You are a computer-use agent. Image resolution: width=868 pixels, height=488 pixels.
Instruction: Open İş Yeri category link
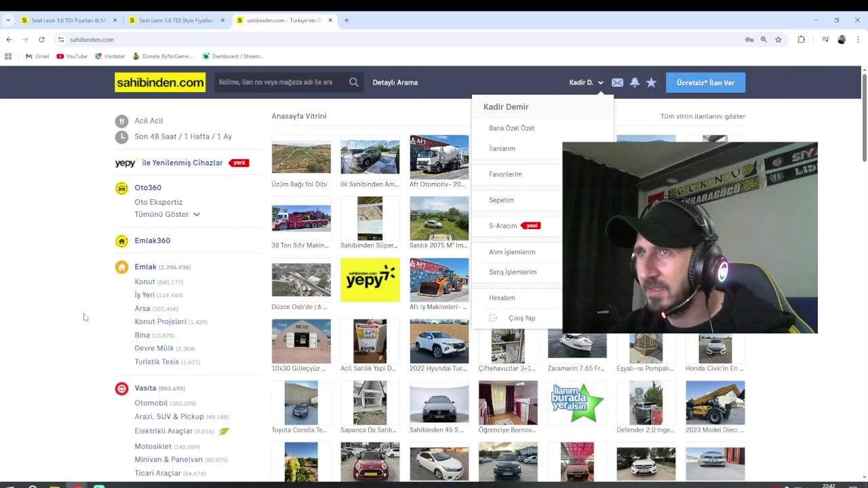pyautogui.click(x=144, y=296)
